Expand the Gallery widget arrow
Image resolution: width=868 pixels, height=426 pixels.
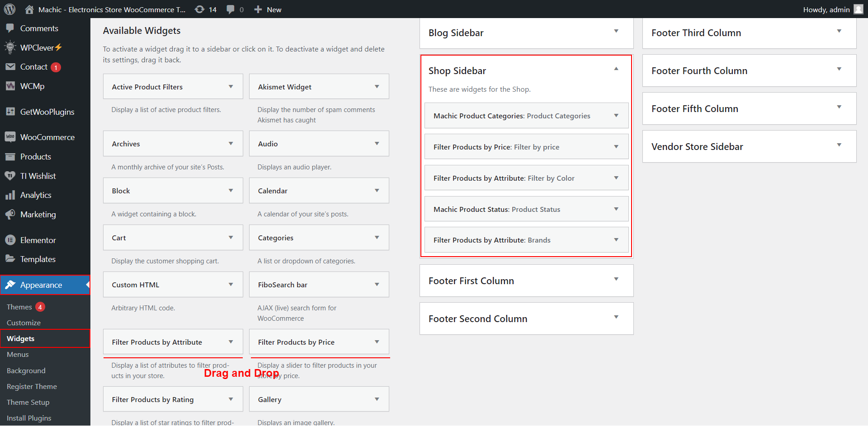(377, 399)
